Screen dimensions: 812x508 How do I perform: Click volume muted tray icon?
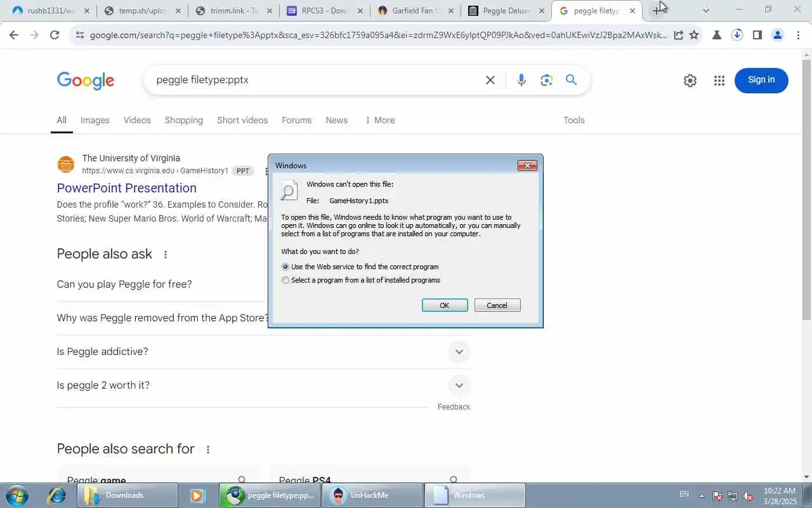click(748, 496)
